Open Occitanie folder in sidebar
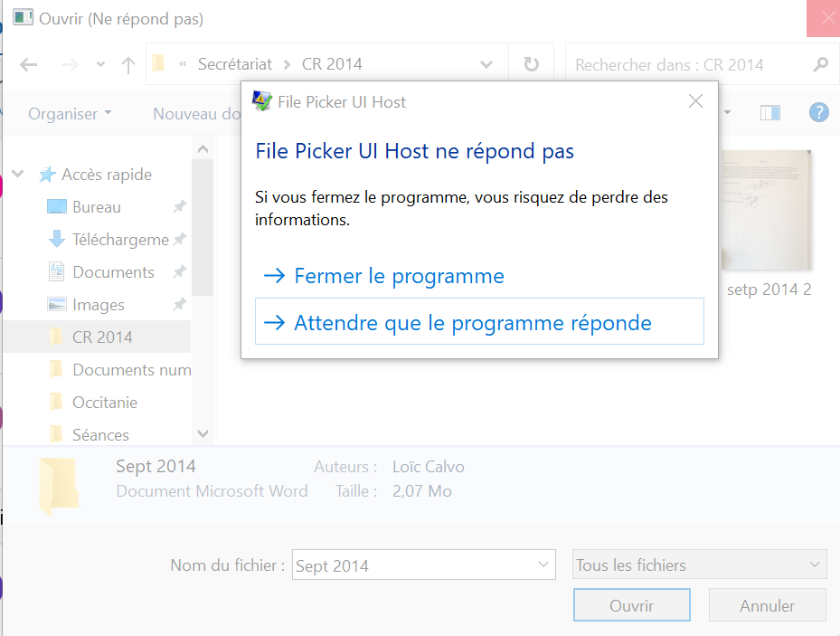Viewport: 840px width, 636px height. [x=105, y=403]
